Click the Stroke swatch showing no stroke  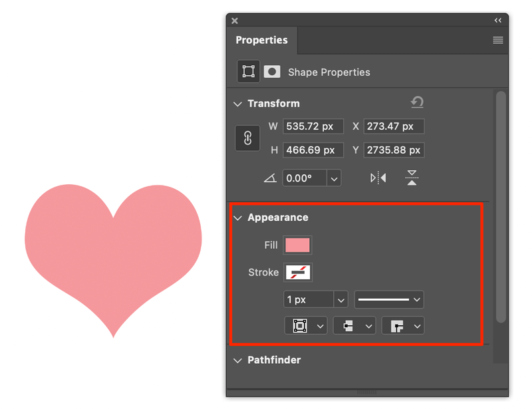pos(297,272)
